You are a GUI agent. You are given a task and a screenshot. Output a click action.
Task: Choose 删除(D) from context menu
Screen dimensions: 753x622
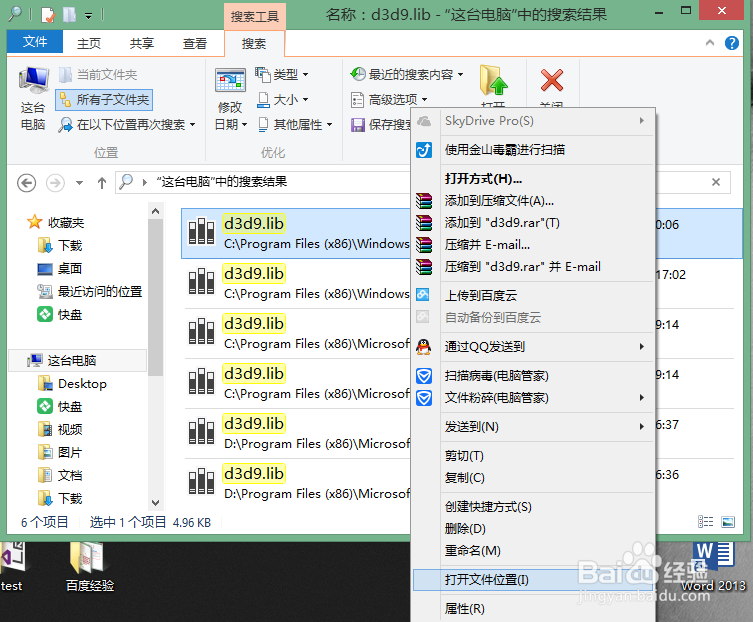(x=533, y=529)
